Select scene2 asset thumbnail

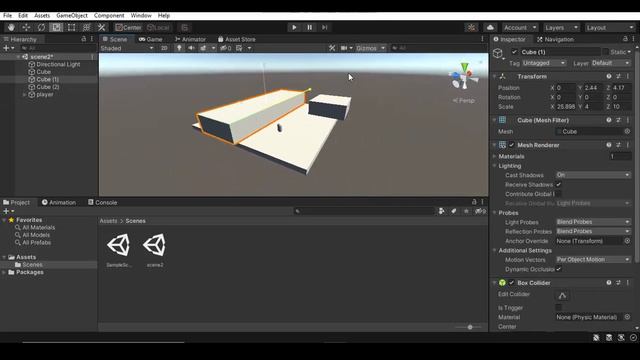155,245
